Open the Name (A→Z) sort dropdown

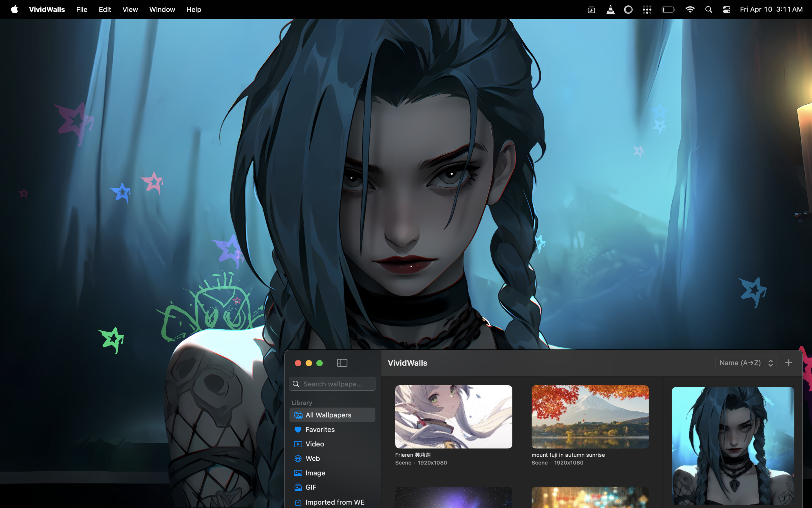746,363
